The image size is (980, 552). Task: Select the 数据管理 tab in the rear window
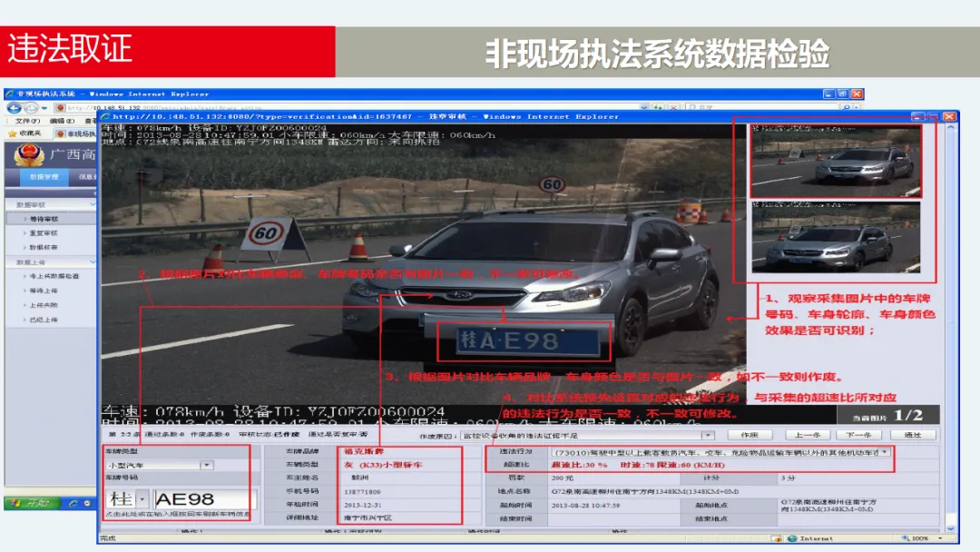coord(44,177)
